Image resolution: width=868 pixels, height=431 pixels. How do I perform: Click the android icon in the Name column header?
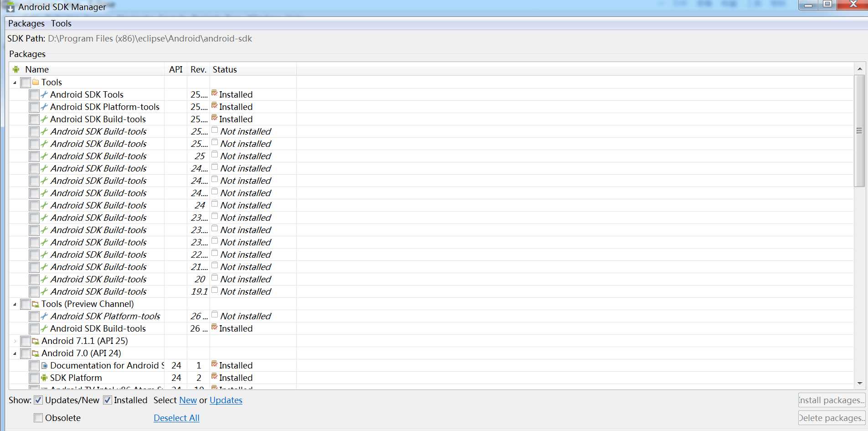(x=16, y=69)
